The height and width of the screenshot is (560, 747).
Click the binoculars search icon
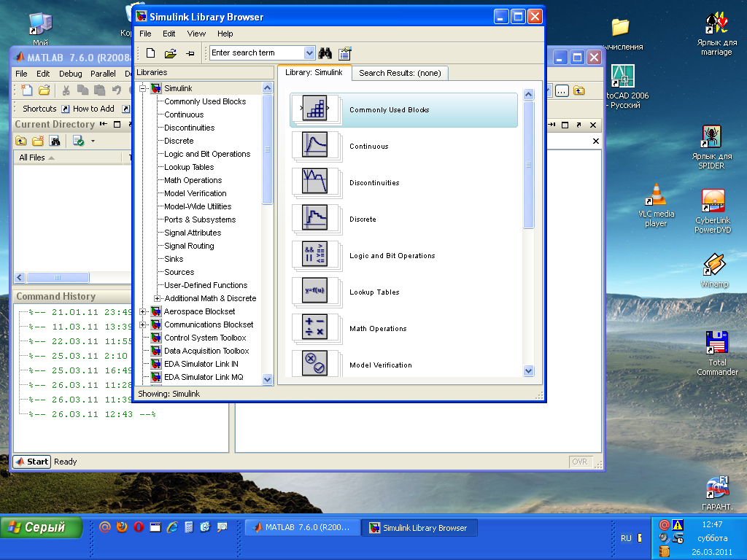coord(325,53)
